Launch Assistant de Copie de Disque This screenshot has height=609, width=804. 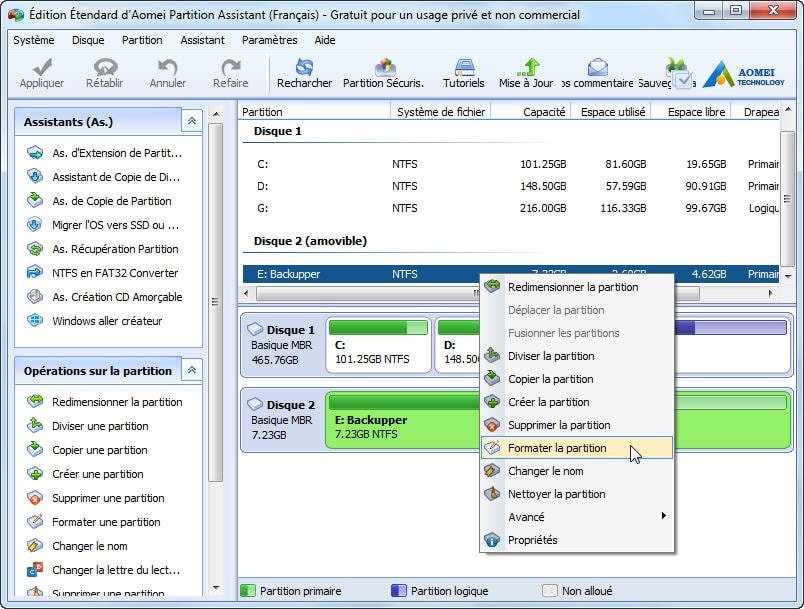coord(104,177)
